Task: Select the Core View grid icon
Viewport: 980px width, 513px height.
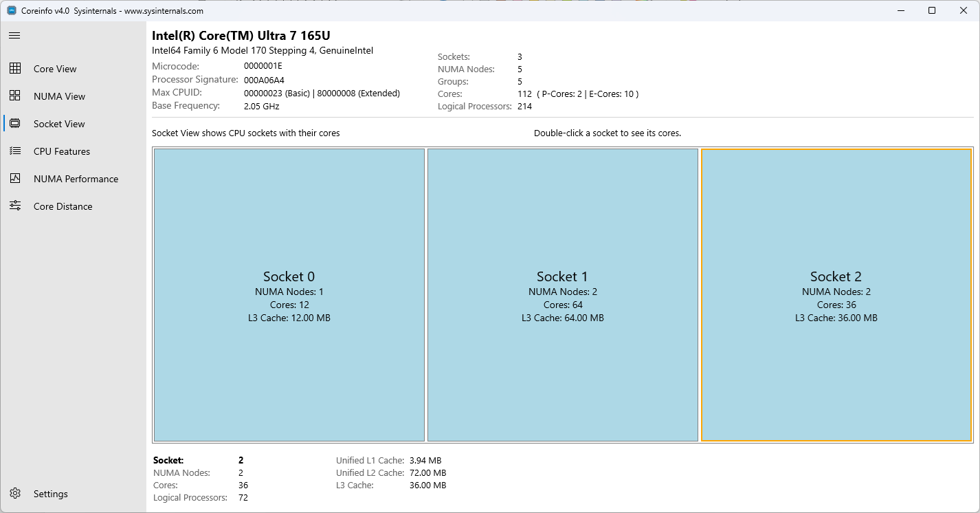Action: pos(15,68)
